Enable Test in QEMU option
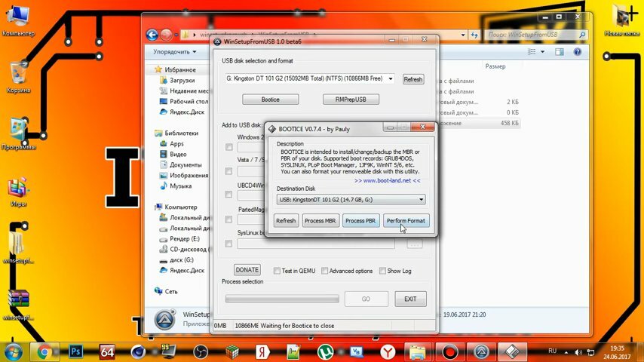644x362 pixels. click(277, 271)
